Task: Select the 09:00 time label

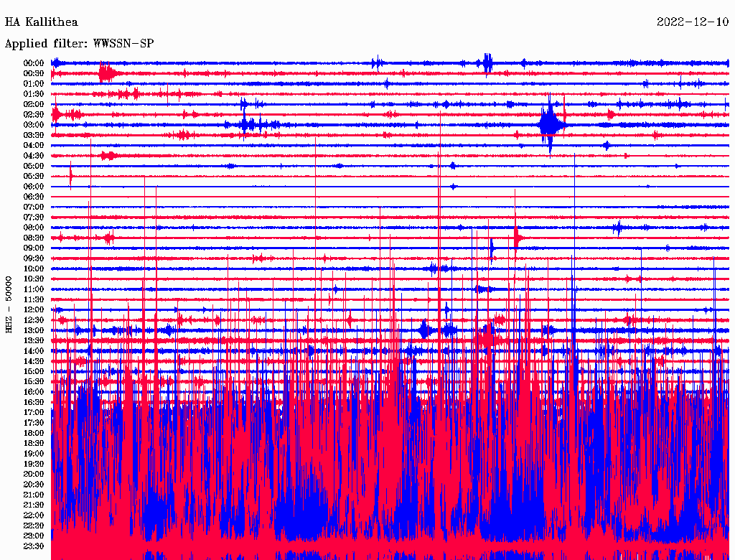Action: [x=34, y=248]
